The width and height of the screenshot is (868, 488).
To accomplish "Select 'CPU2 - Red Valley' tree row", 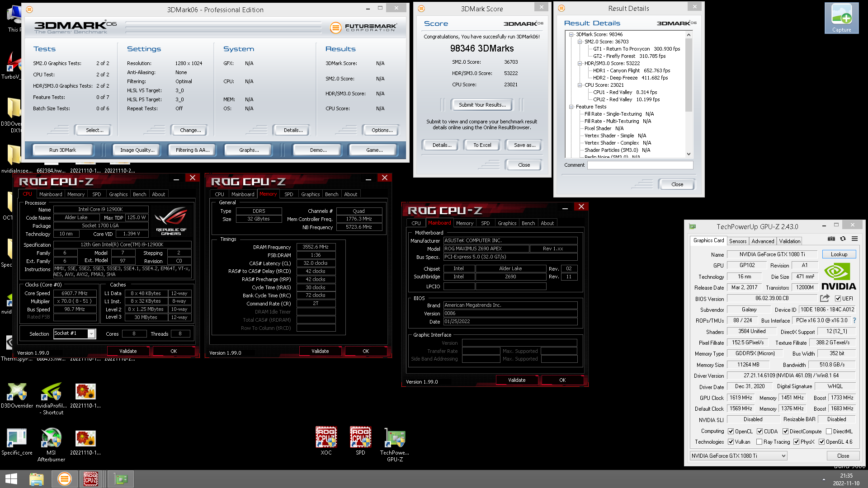I will pos(626,99).
